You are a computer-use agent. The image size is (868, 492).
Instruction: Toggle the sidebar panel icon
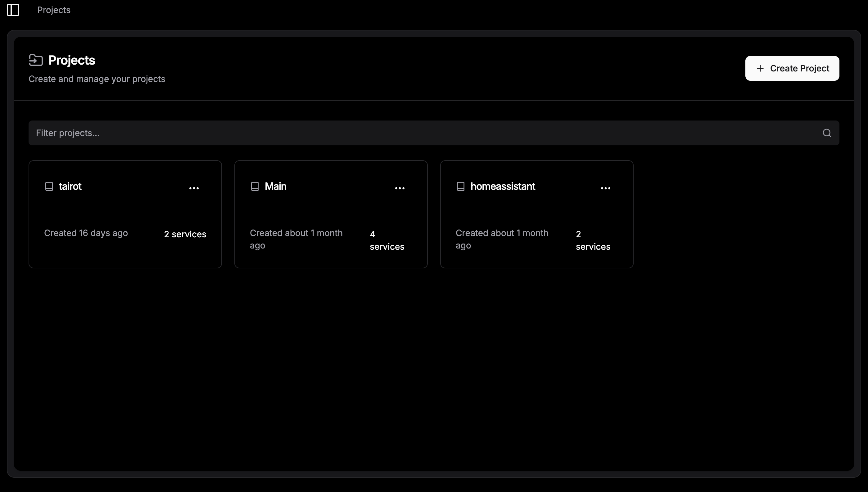point(13,10)
